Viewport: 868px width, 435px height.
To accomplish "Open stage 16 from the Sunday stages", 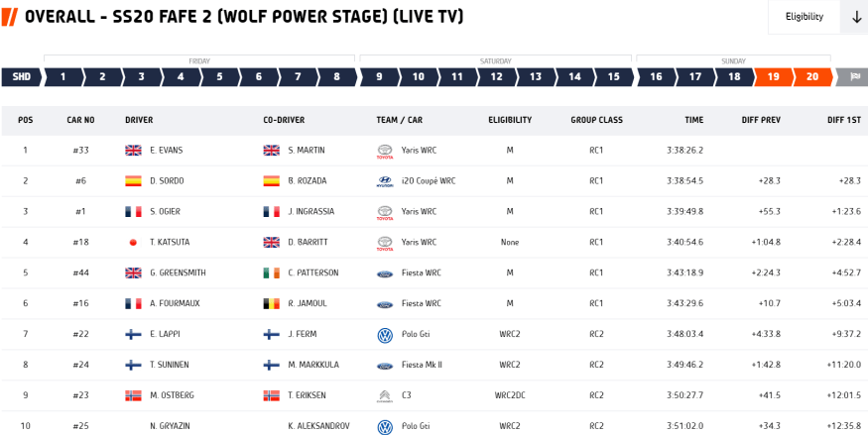I will (x=656, y=76).
